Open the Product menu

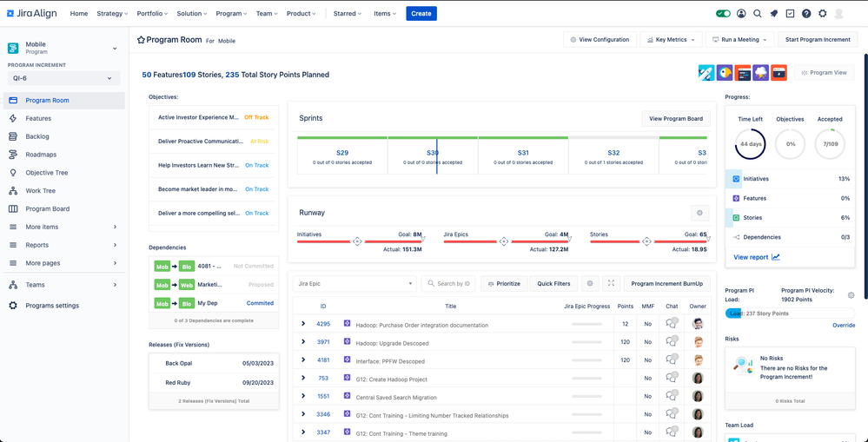(301, 13)
